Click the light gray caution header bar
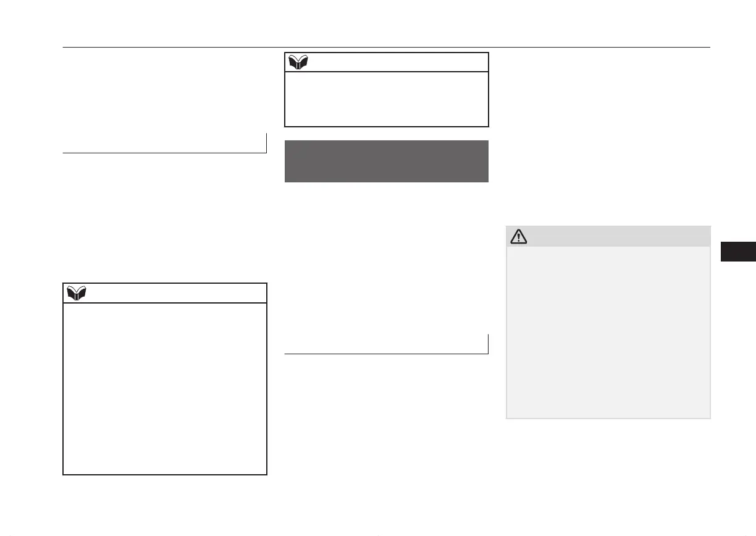The image size is (756, 536). coord(608,236)
